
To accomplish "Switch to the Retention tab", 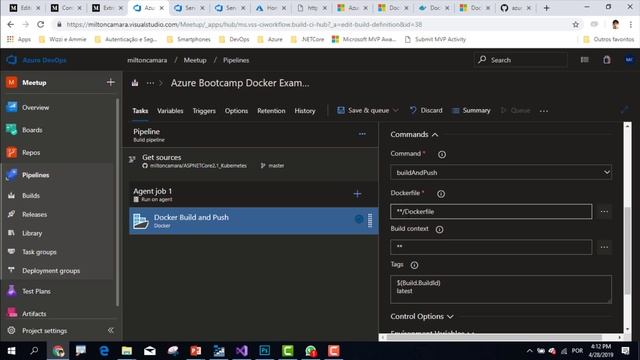I will point(271,111).
